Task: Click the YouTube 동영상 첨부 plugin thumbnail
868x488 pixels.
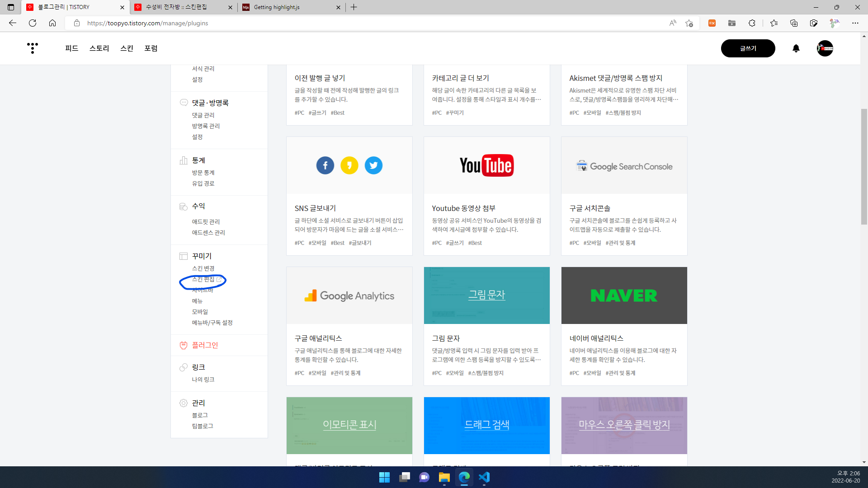Action: 486,165
